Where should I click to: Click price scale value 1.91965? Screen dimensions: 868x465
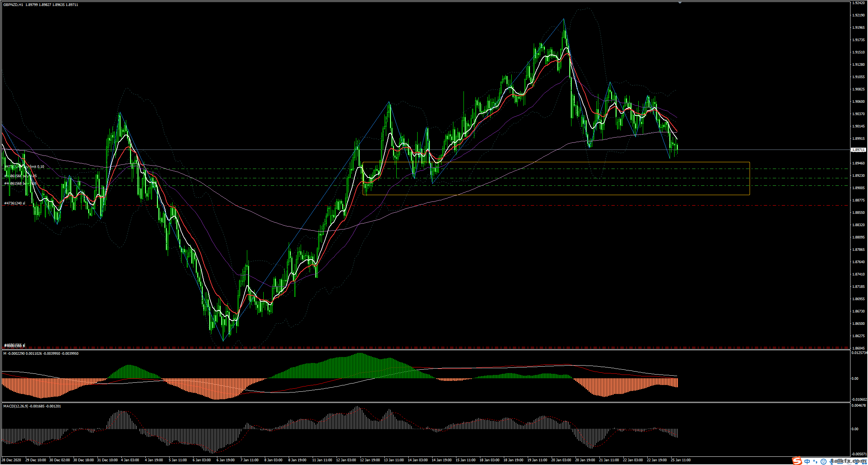[858, 28]
